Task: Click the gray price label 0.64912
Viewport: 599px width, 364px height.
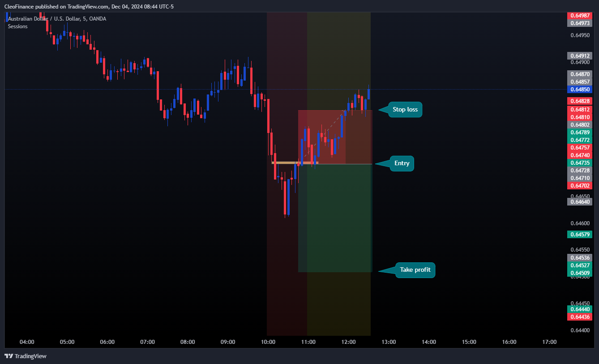Action: (580, 56)
